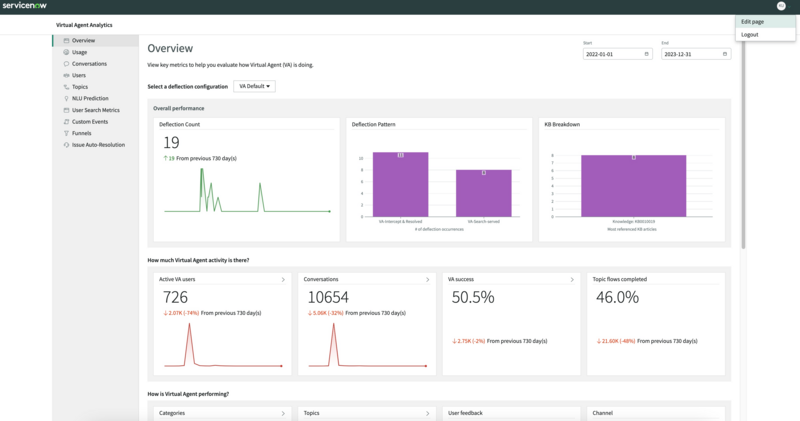Go to the Usage page
Viewport: 800px width, 421px height.
[x=95, y=52]
